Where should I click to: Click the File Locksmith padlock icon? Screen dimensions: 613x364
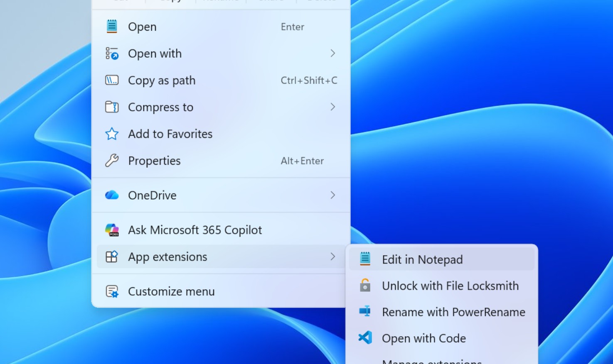[365, 285]
